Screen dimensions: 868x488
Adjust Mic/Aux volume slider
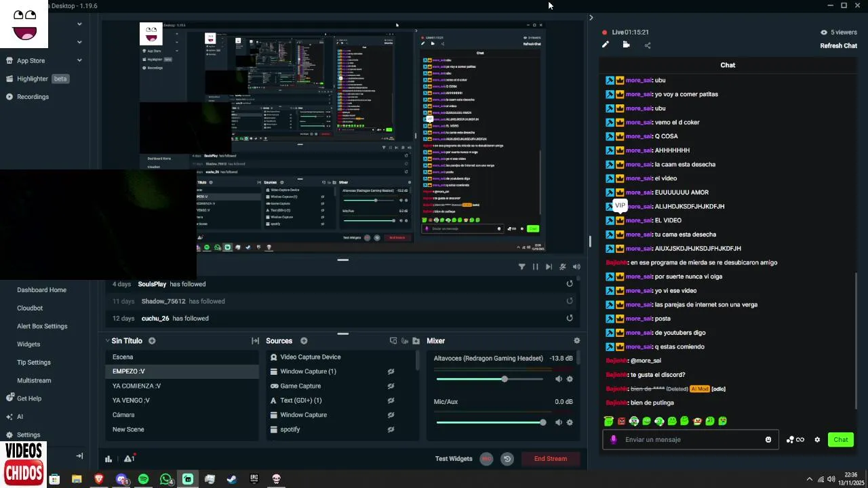[x=490, y=422]
